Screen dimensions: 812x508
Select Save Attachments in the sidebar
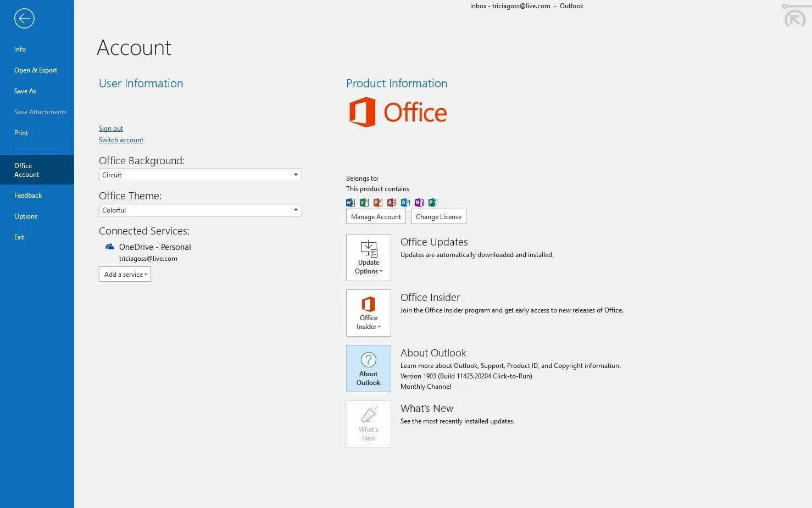pos(37,112)
